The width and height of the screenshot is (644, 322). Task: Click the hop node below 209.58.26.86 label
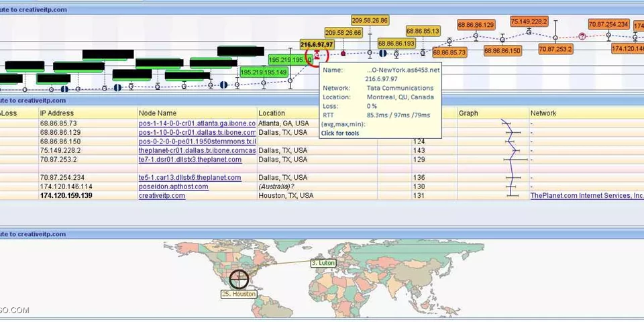coord(369,53)
